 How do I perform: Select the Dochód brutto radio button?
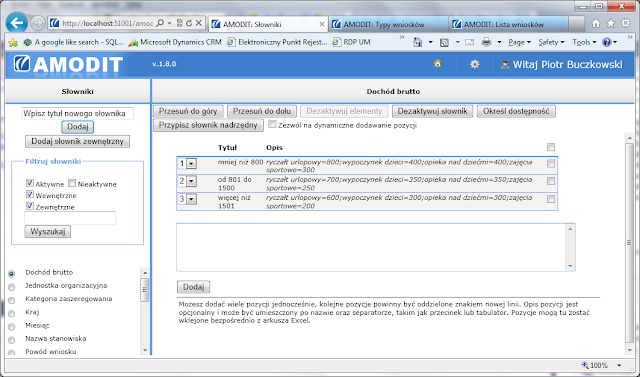pyautogui.click(x=11, y=274)
